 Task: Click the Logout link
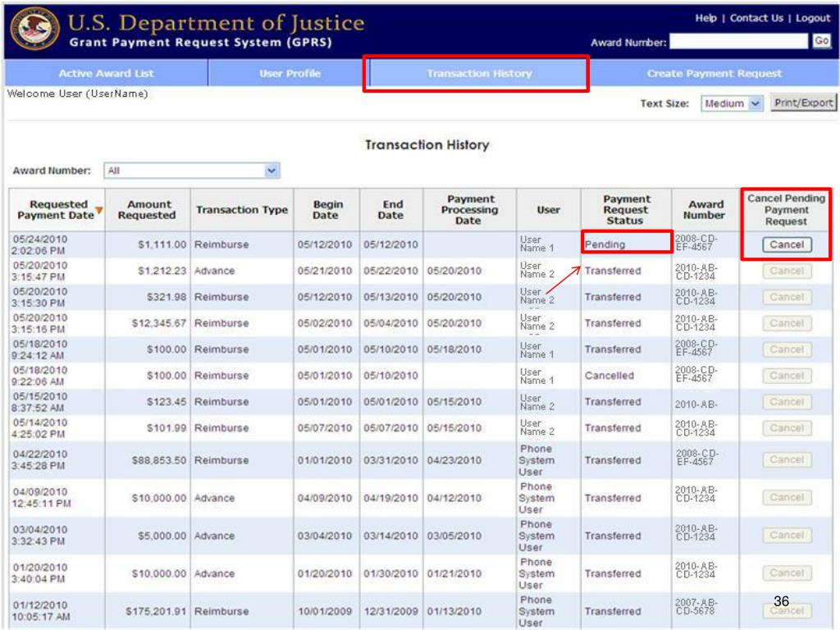[x=813, y=18]
